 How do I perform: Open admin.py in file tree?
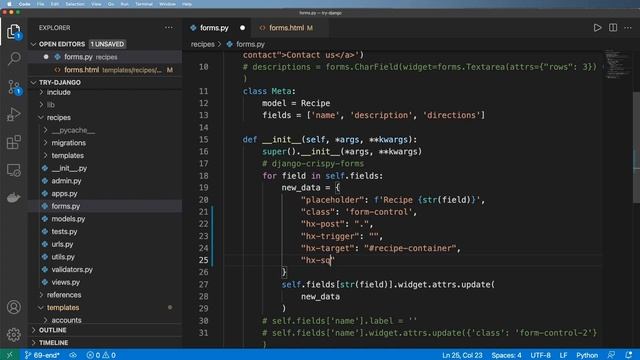coord(66,181)
